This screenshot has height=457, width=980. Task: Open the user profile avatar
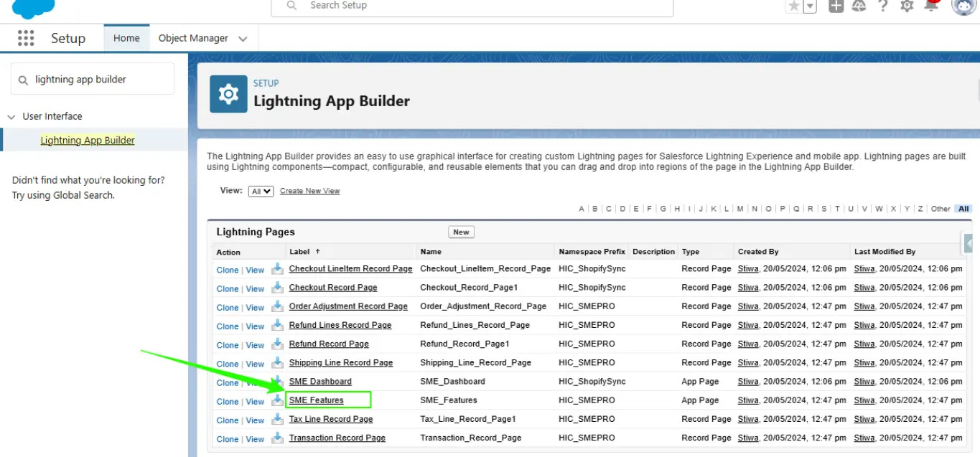click(x=963, y=6)
